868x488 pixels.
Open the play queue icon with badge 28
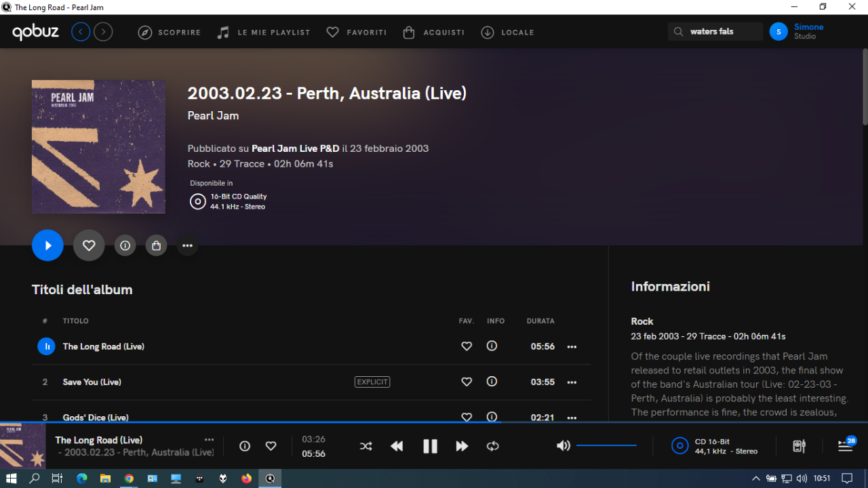[845, 445]
